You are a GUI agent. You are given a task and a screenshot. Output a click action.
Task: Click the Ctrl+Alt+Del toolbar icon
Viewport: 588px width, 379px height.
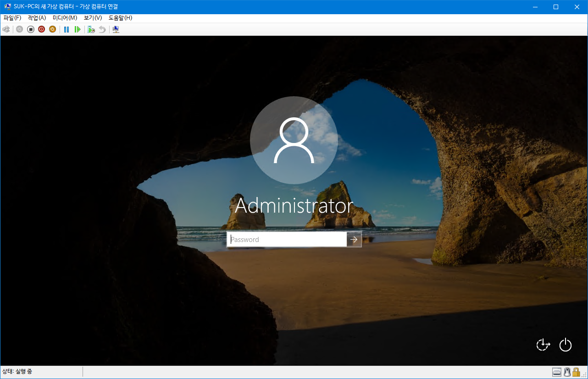(6, 29)
